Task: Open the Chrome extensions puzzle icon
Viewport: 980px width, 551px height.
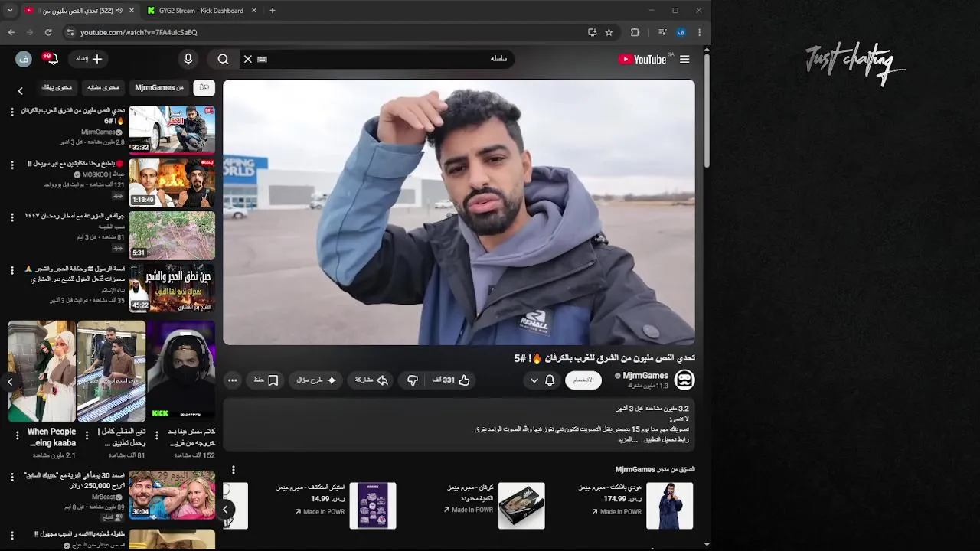Action: click(635, 32)
